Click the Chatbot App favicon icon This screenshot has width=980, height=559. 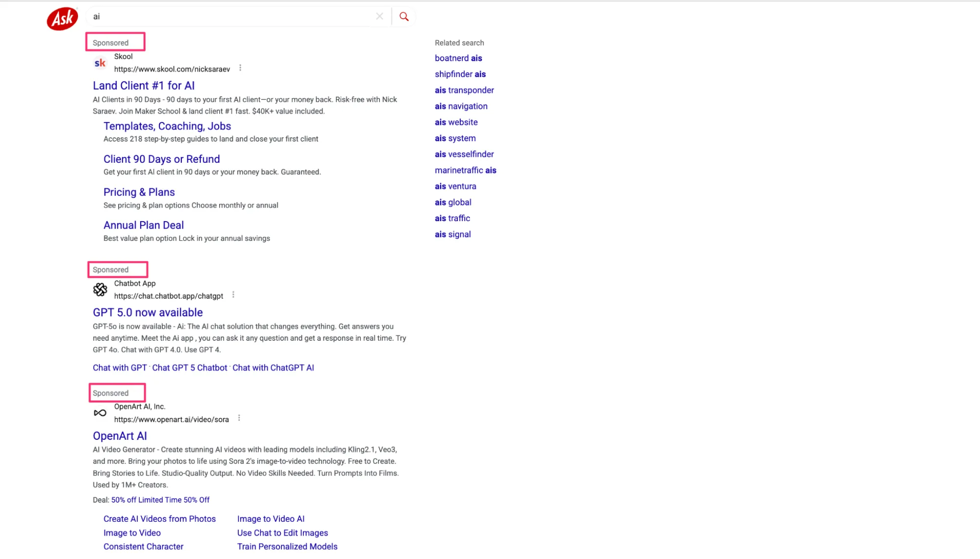coord(100,290)
